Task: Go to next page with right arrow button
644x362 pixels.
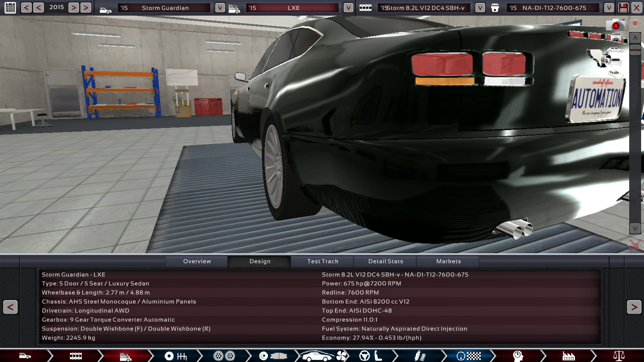Action: [x=634, y=307]
